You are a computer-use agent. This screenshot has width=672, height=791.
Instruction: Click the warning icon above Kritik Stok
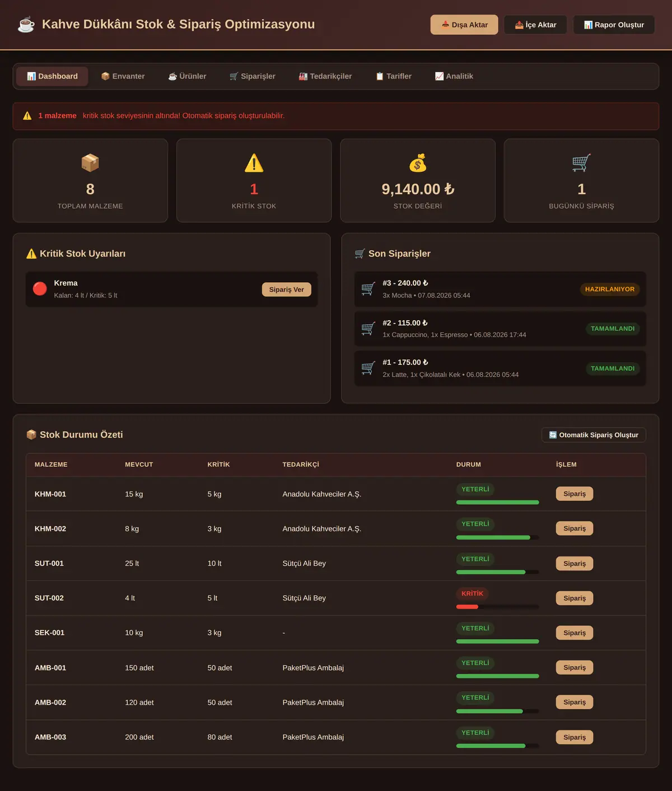click(254, 163)
